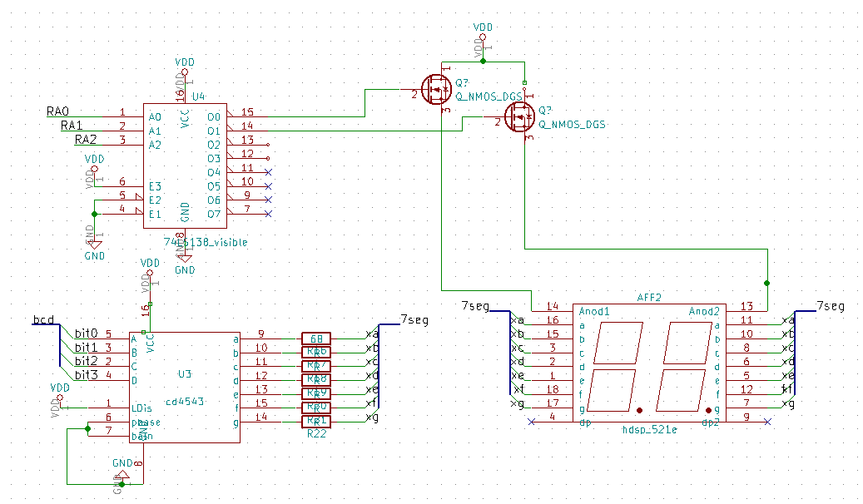Select the bit0 bus entry label
863x504 pixels.
(x=87, y=333)
